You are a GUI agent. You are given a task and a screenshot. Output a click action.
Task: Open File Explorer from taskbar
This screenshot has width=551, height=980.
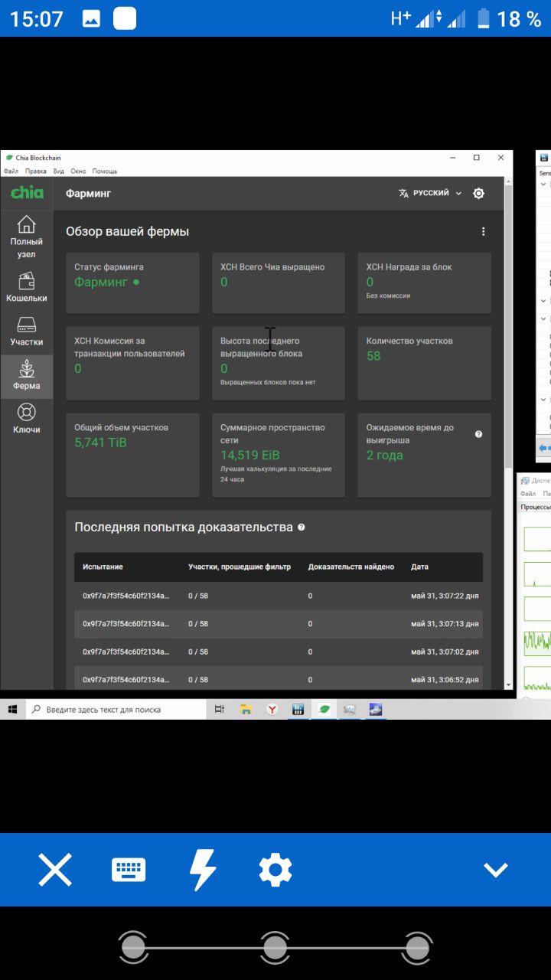[246, 710]
